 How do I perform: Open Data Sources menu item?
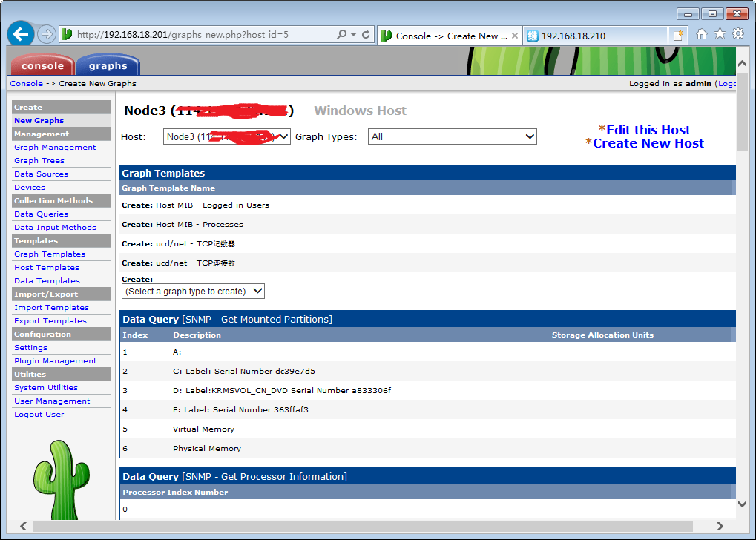(41, 174)
